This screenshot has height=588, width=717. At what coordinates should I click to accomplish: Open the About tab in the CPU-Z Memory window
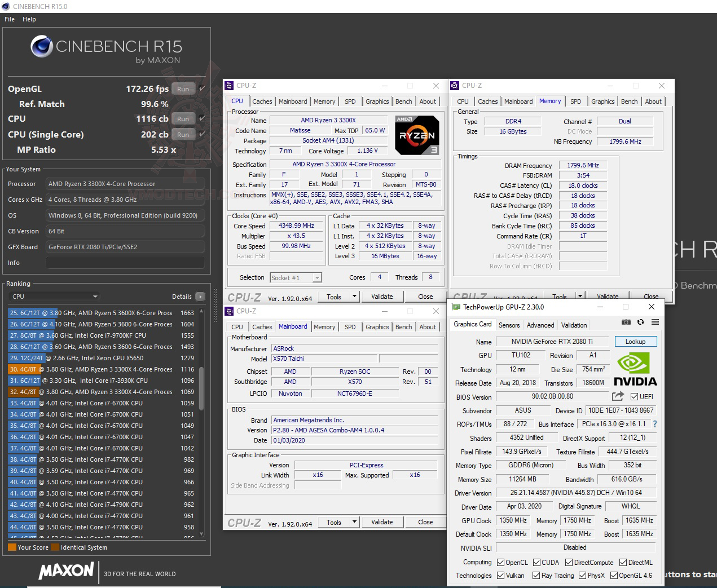(653, 101)
